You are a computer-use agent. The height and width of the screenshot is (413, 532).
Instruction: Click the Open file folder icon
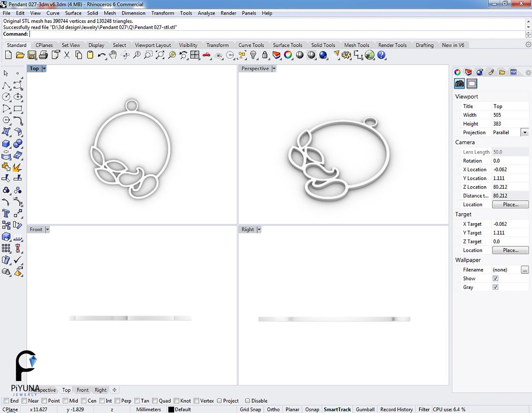(x=20, y=55)
